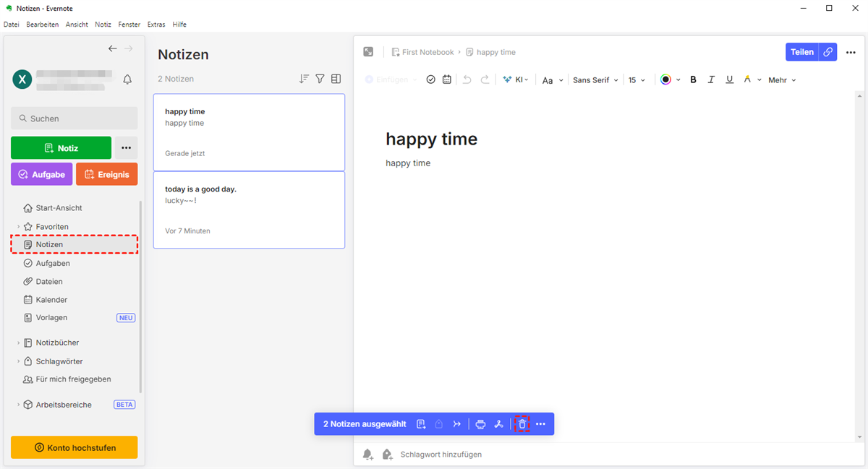Expand the Notizbücher tree
868x469 pixels.
tap(18, 343)
